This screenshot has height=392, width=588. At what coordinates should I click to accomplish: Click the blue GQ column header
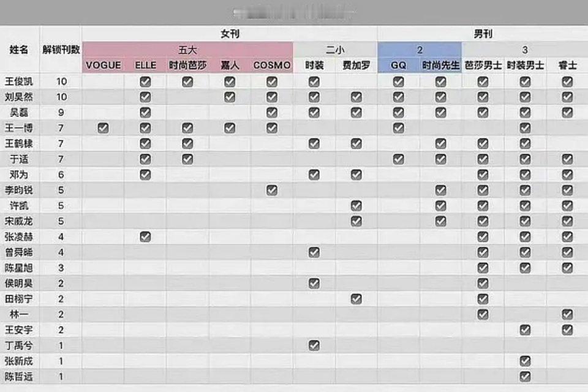pyautogui.click(x=398, y=65)
